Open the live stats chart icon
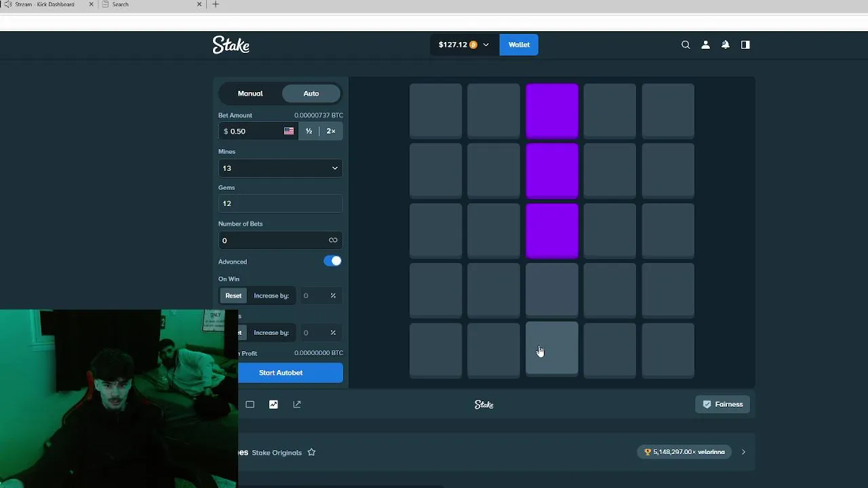 (273, 405)
